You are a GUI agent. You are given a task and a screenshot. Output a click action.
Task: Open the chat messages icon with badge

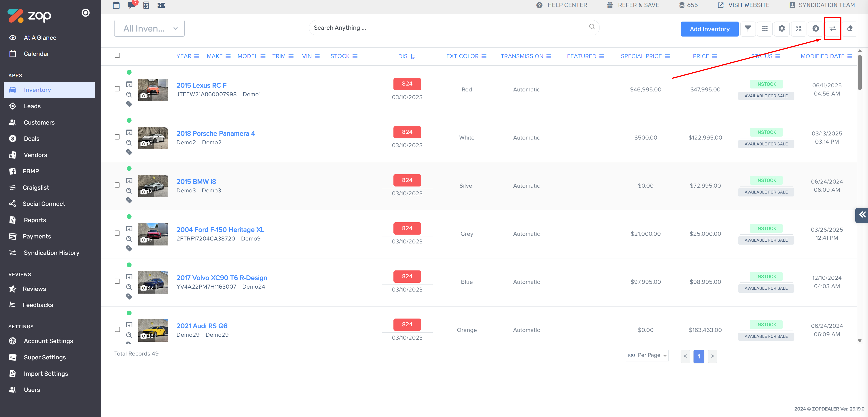click(x=131, y=5)
